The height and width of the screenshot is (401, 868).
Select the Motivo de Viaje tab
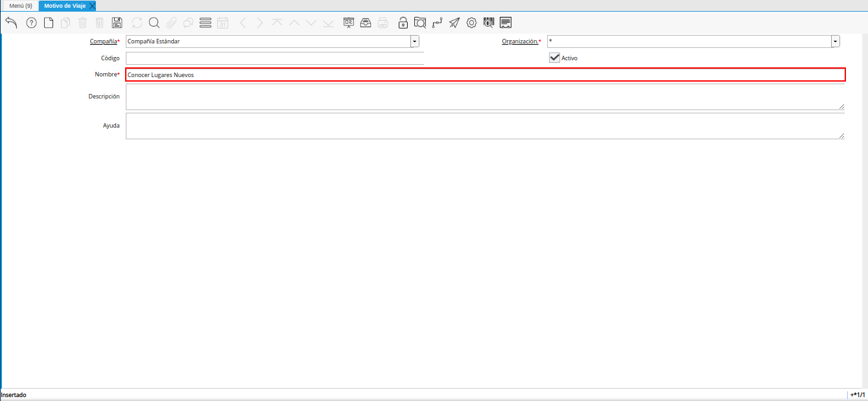point(65,5)
